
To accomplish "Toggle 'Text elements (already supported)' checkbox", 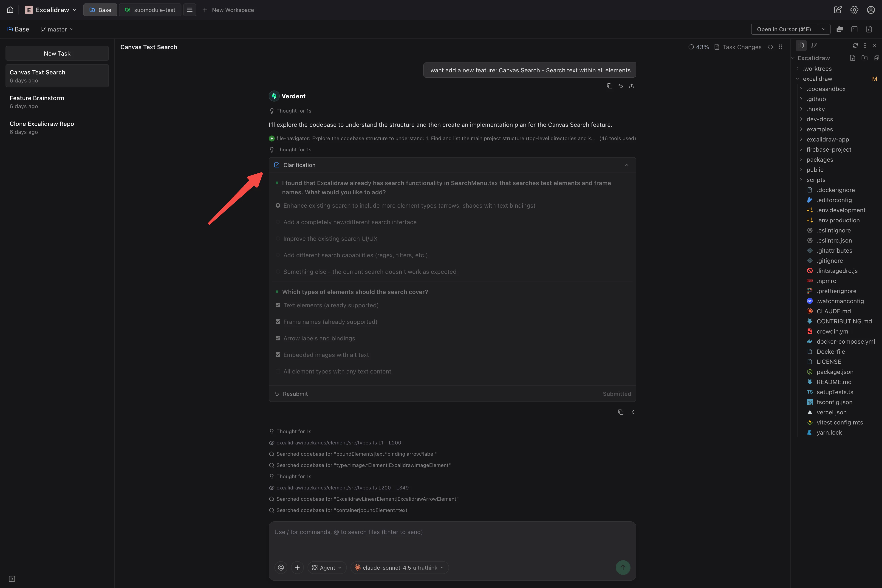I will pyautogui.click(x=278, y=305).
